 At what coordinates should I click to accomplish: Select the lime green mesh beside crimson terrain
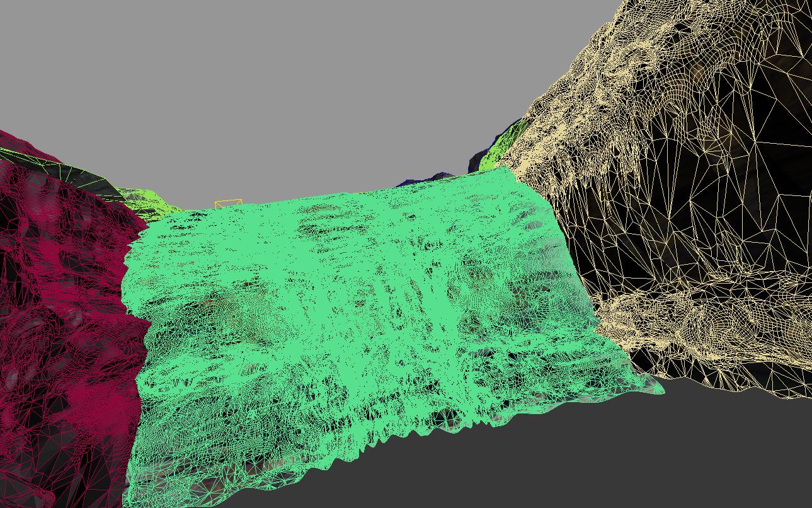tap(148, 203)
